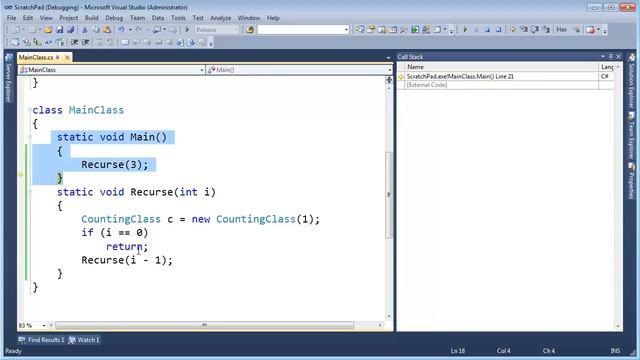
Task: Click the Cut scissors icon
Action: click(x=84, y=30)
